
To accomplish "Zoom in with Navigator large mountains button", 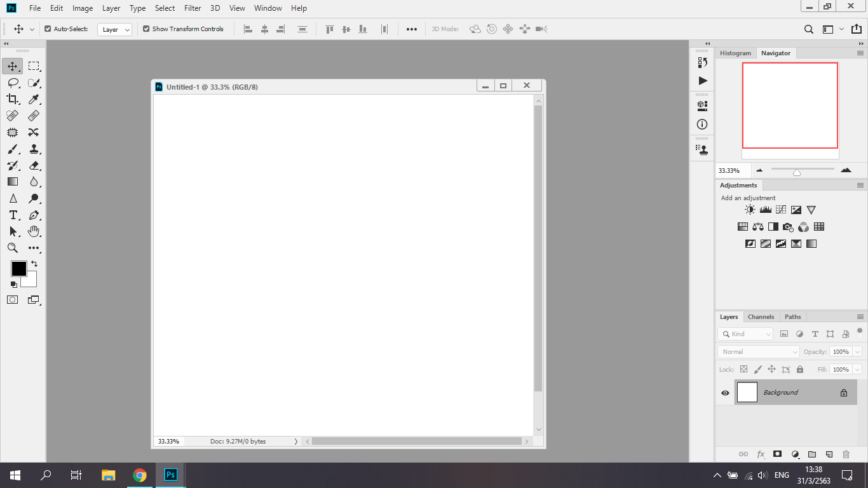I will point(846,170).
